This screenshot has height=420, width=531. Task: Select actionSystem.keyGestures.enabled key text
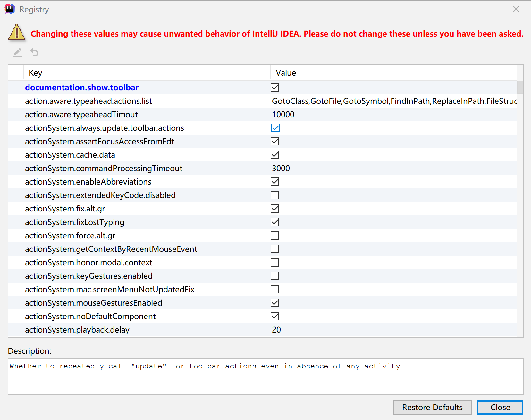tap(89, 276)
